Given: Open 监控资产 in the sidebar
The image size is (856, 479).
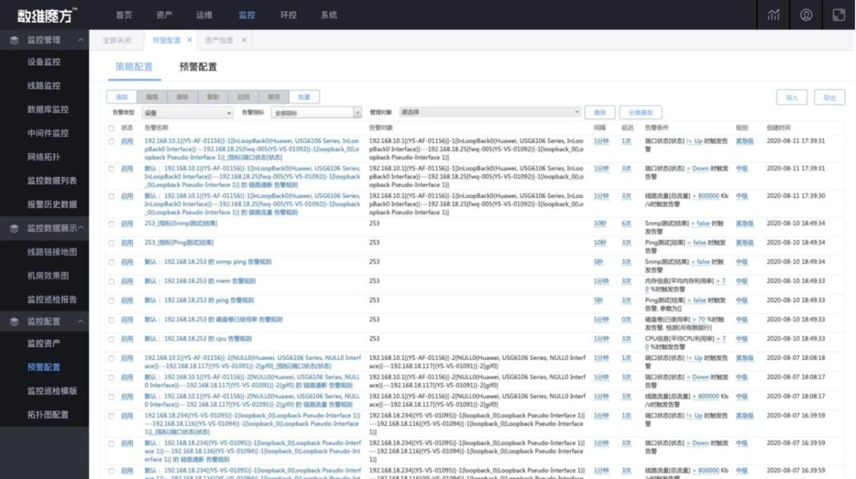Looking at the screenshot, I should pos(44,343).
